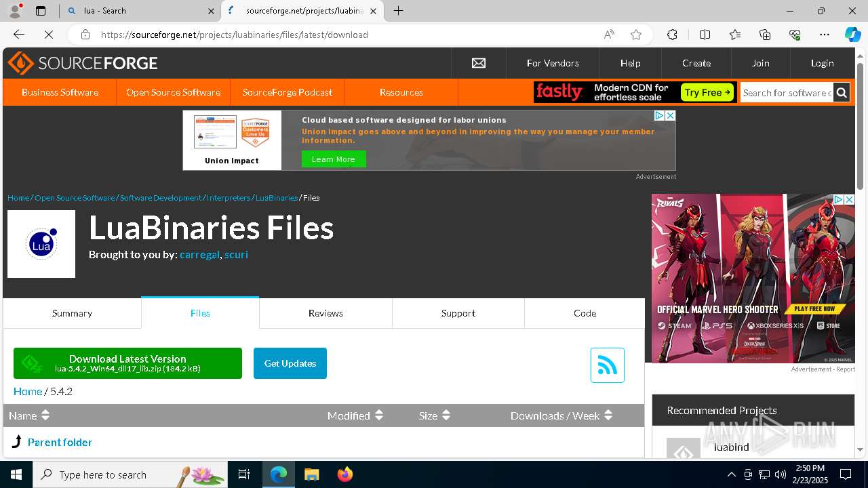The height and width of the screenshot is (488, 868).
Task: Open SourceForge Podcast link
Action: tap(288, 92)
